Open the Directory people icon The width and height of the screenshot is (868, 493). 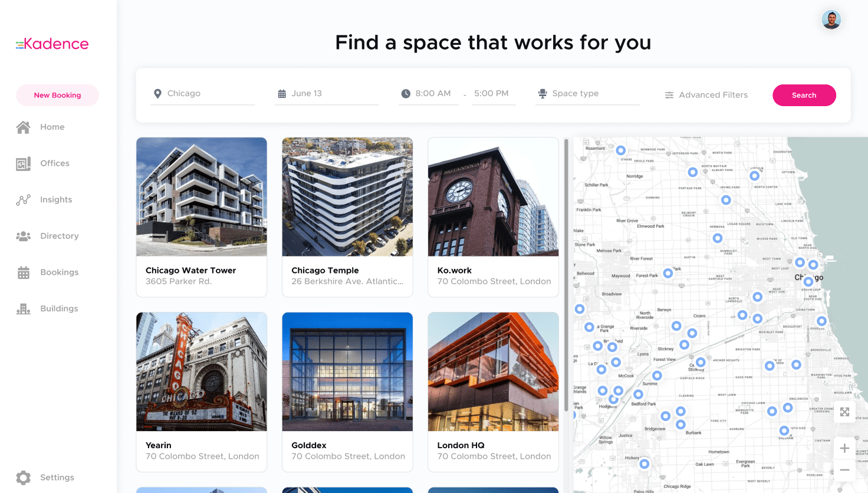point(24,236)
